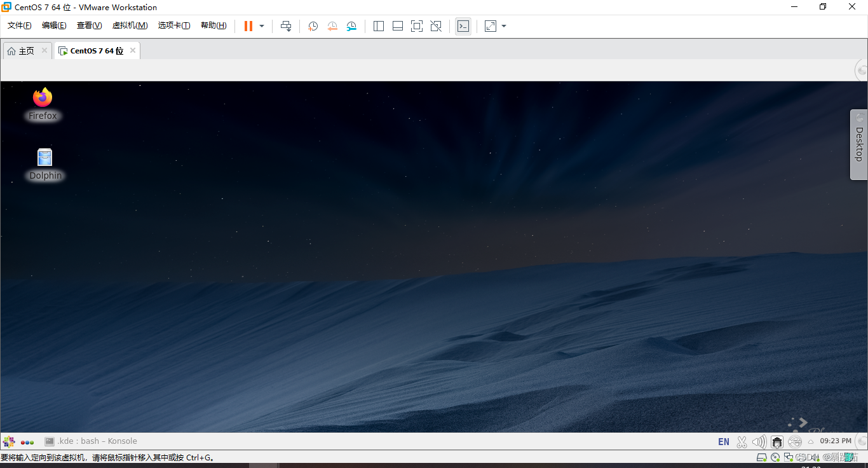Click the stretch guest display icon
868x468 pixels.
click(491, 26)
